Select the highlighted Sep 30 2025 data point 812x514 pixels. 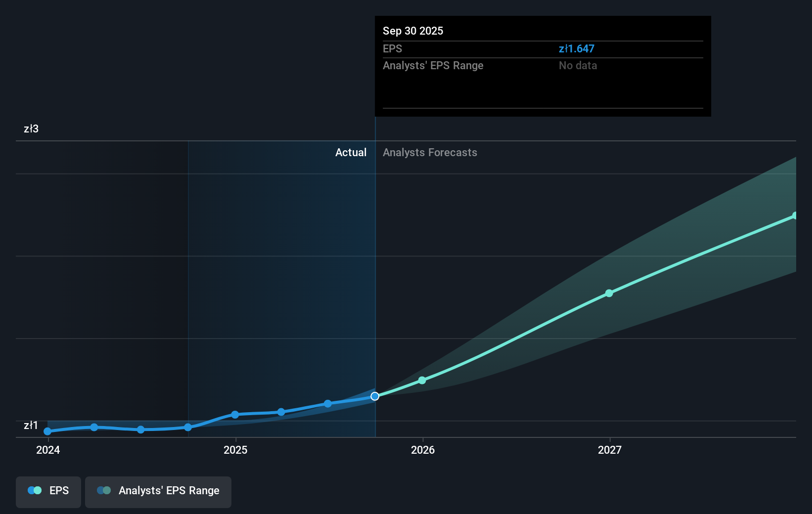(x=375, y=395)
